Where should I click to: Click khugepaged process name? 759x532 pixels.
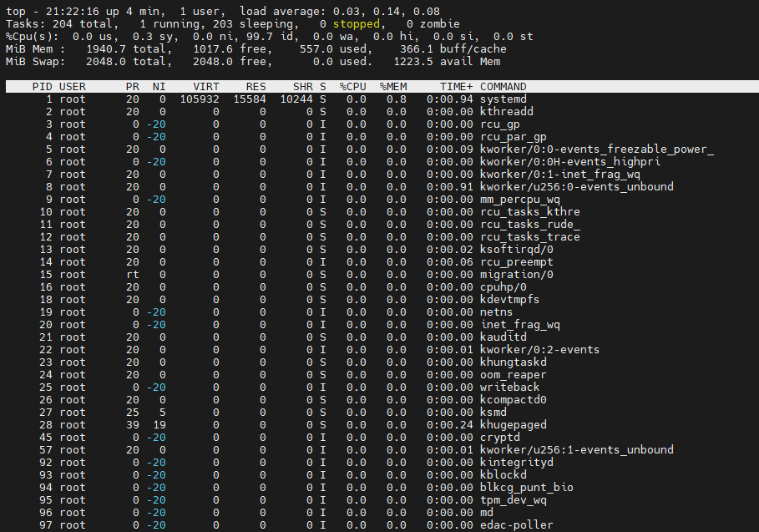(514, 425)
